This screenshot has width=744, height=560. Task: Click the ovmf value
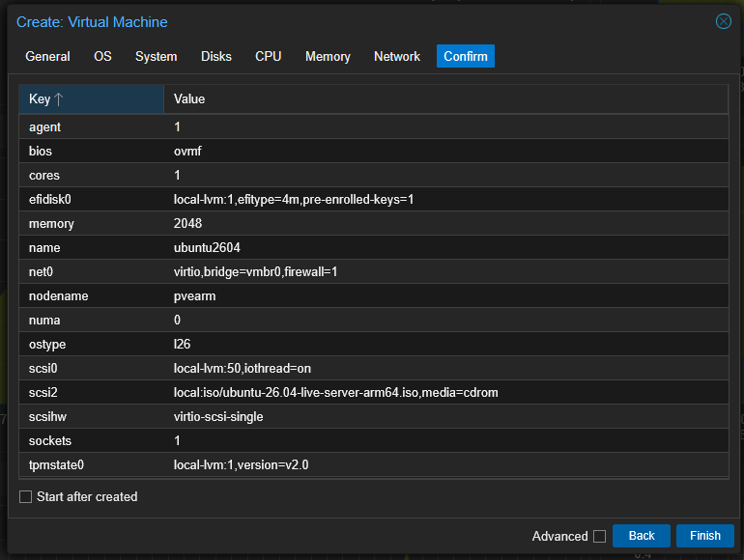[x=187, y=152]
